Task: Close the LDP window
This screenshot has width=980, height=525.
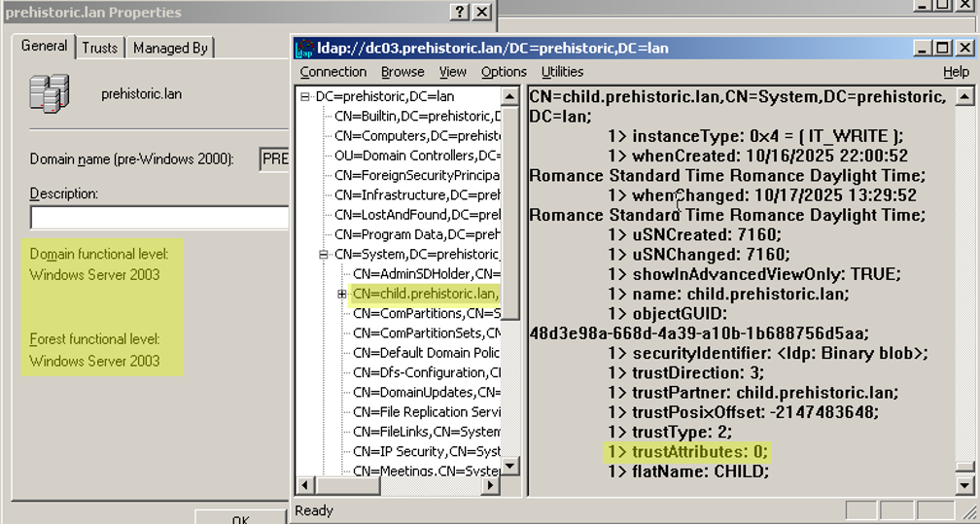Action: point(965,49)
